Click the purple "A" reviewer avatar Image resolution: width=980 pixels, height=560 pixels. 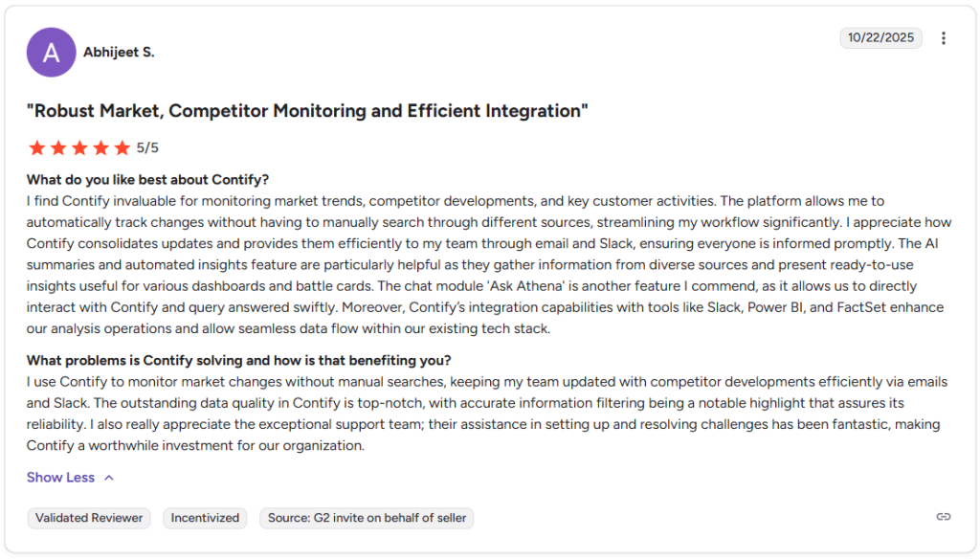pyautogui.click(x=51, y=52)
